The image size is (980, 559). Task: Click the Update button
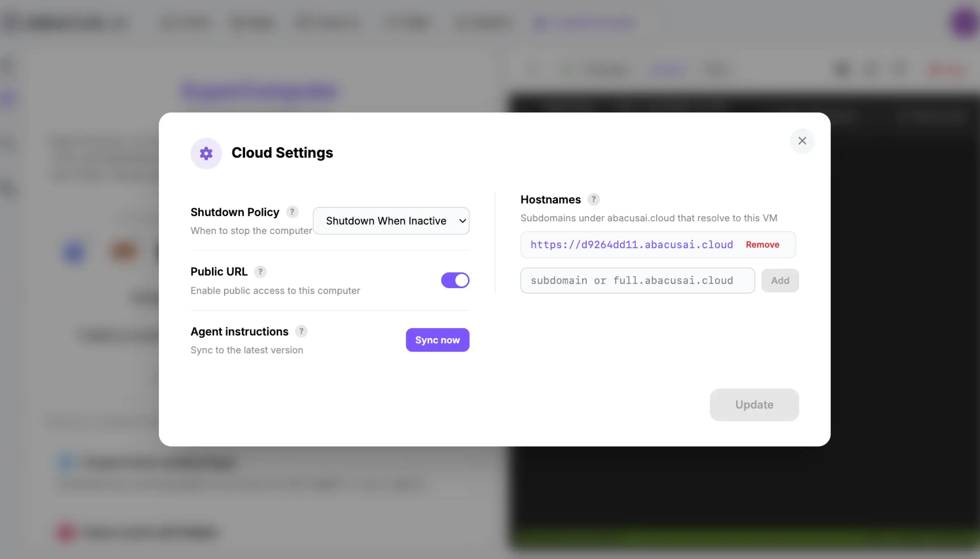pos(754,405)
